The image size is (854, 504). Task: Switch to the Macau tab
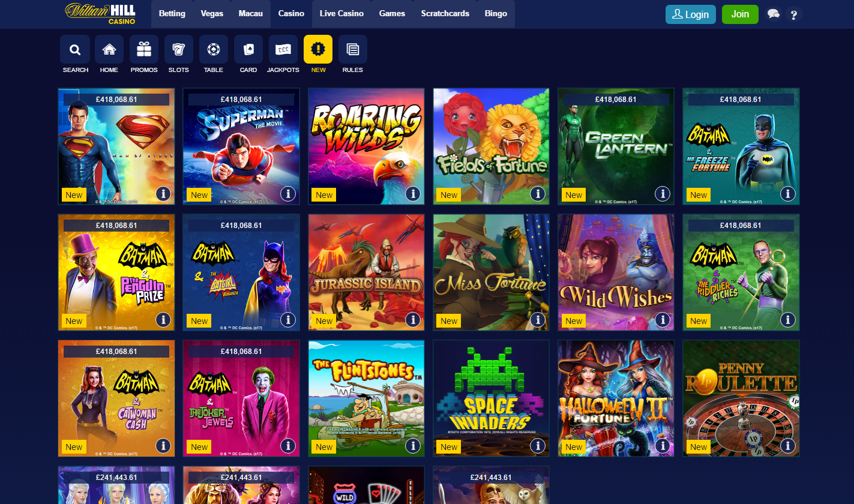(x=251, y=14)
